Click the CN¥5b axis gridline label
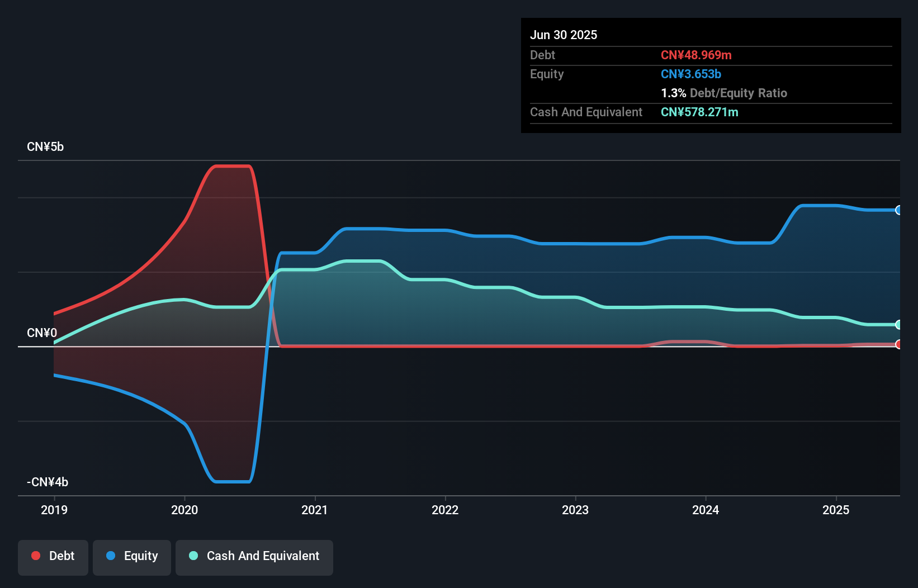 tap(45, 146)
